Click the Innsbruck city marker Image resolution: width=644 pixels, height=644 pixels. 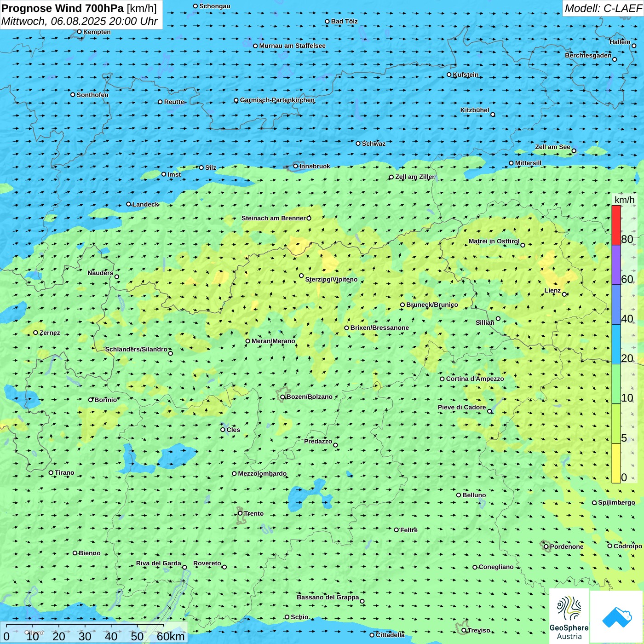[296, 166]
